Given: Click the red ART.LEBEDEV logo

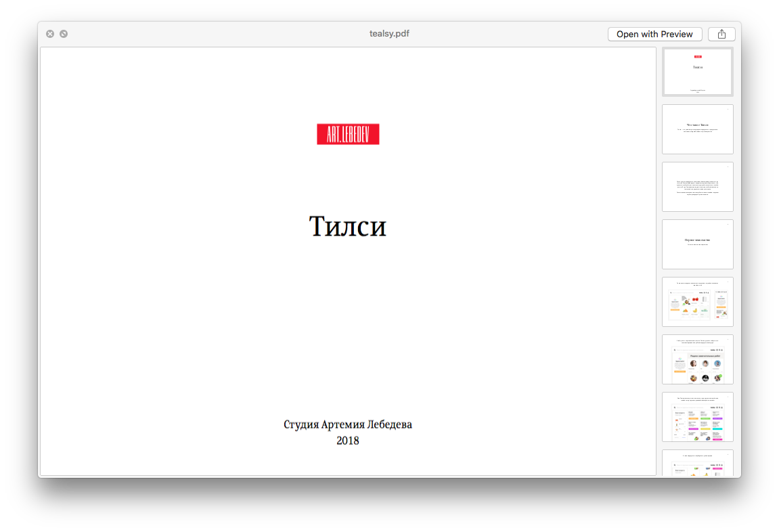Looking at the screenshot, I should click(x=348, y=134).
